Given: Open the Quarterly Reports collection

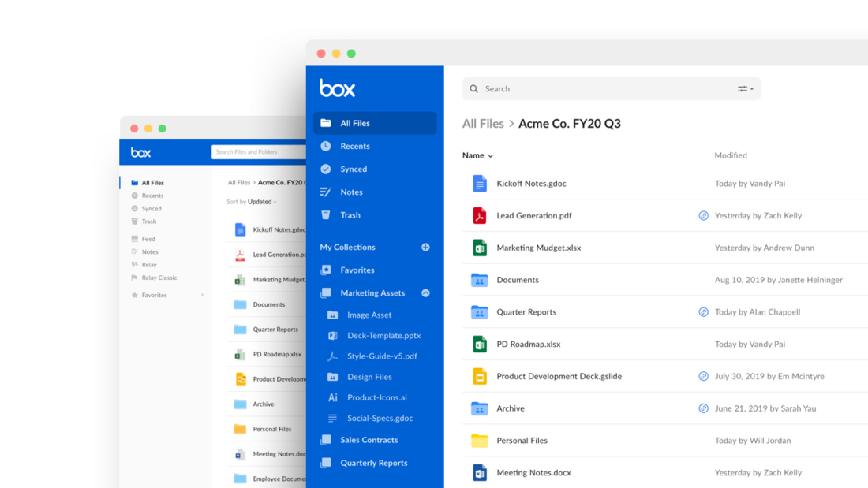Looking at the screenshot, I should 375,463.
